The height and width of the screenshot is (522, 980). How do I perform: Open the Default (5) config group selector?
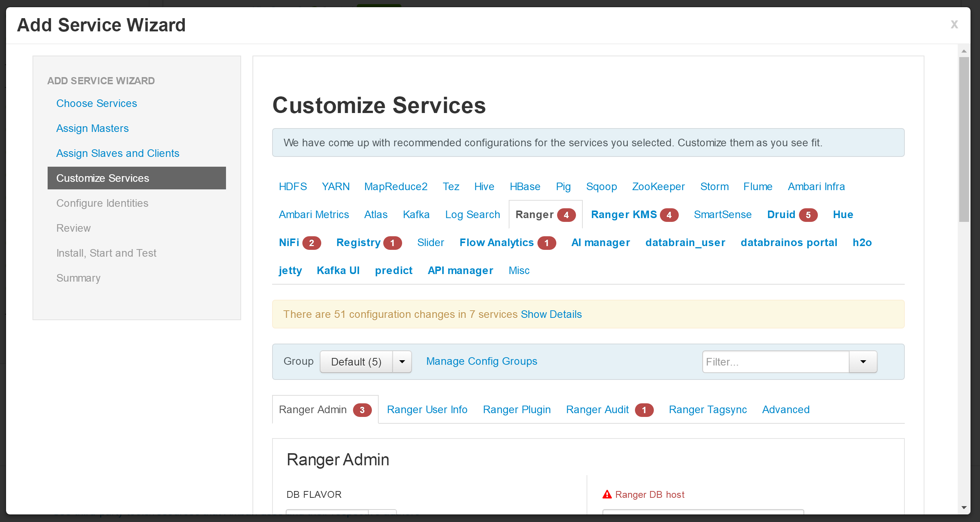pyautogui.click(x=356, y=361)
